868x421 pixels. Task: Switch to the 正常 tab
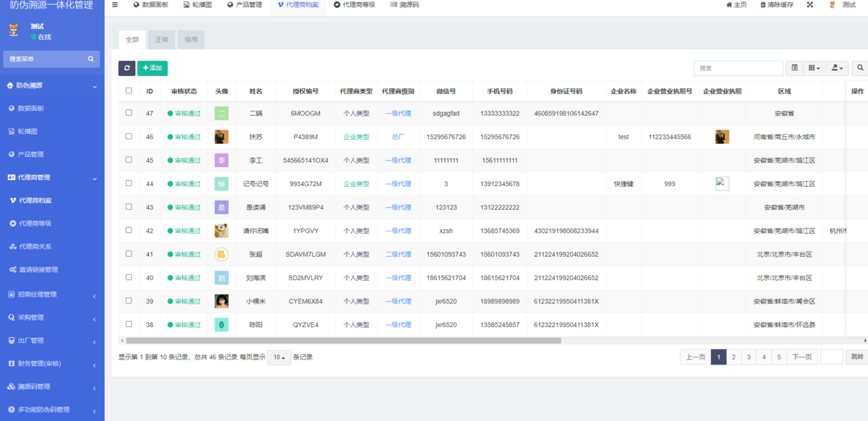click(x=161, y=39)
